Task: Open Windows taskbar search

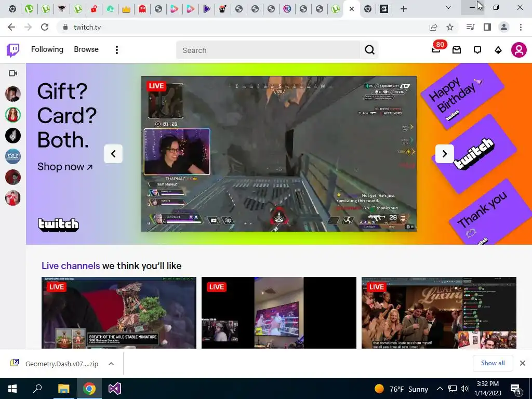Action: tap(37, 389)
